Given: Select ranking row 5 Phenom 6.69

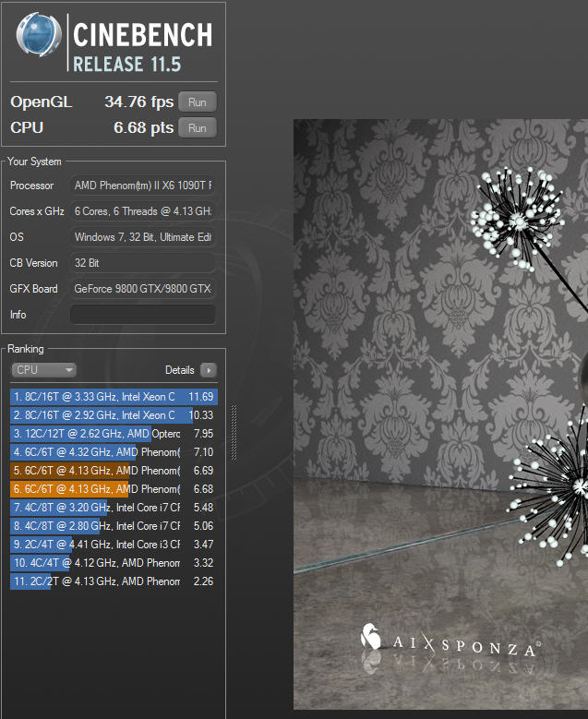Looking at the screenshot, I should [x=114, y=471].
